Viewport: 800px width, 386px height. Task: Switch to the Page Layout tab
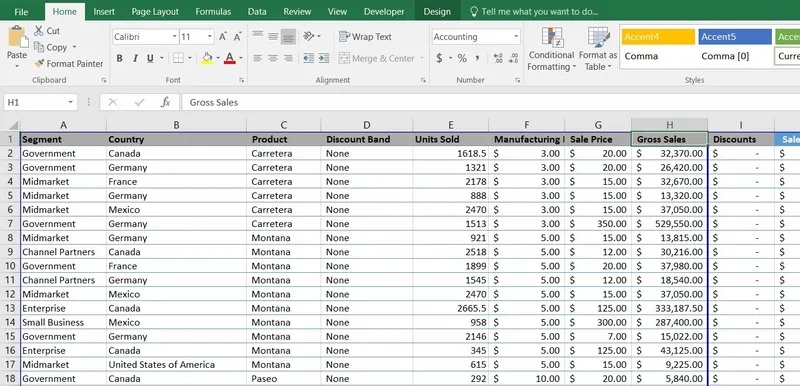pyautogui.click(x=155, y=11)
